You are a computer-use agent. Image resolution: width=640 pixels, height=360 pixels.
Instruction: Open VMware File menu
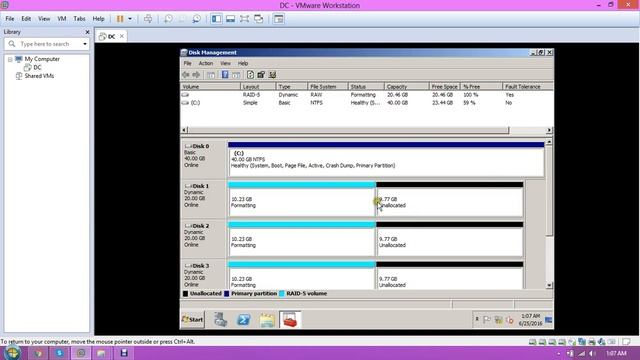[10, 19]
